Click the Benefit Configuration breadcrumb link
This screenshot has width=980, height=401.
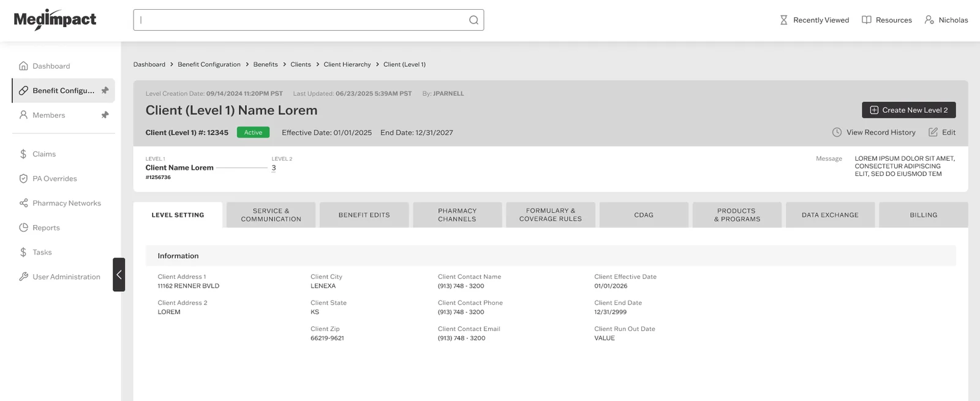coord(209,64)
